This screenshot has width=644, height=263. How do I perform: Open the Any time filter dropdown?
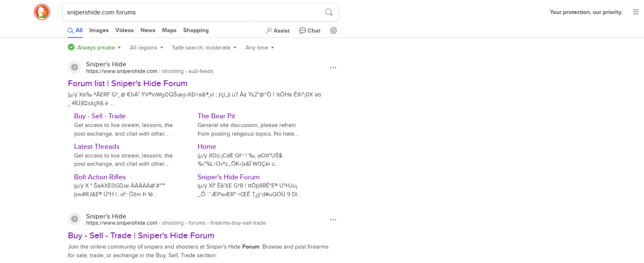(260, 47)
